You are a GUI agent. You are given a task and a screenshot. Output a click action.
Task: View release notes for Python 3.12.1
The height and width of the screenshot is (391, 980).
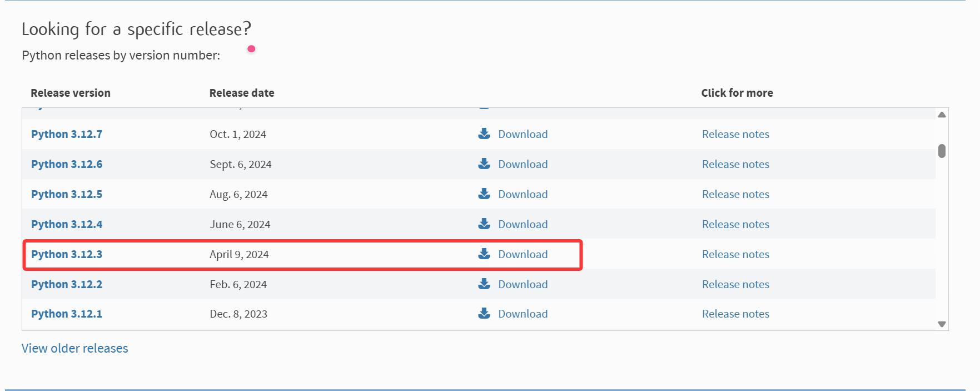[x=735, y=314]
